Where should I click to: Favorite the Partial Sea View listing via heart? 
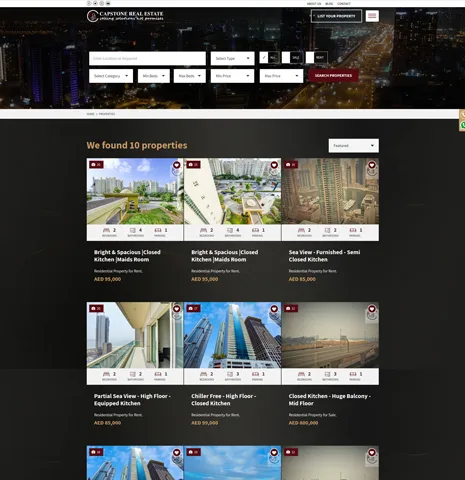[177, 309]
